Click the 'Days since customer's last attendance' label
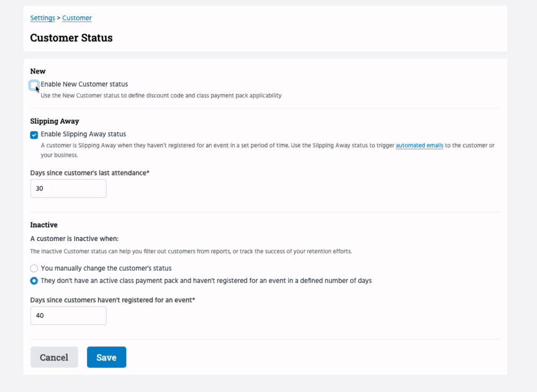The width and height of the screenshot is (537, 392). (90, 172)
